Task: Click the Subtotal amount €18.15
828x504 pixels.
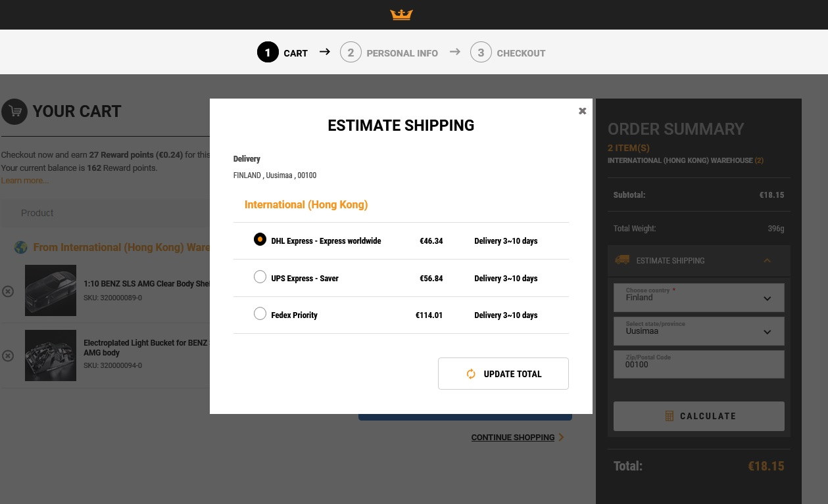Action: (x=771, y=195)
